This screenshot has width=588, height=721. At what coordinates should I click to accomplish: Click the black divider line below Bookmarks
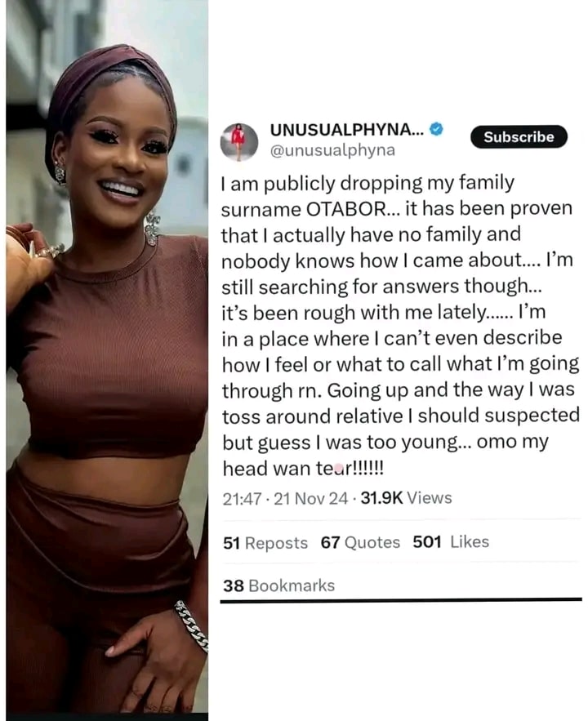coord(401,600)
